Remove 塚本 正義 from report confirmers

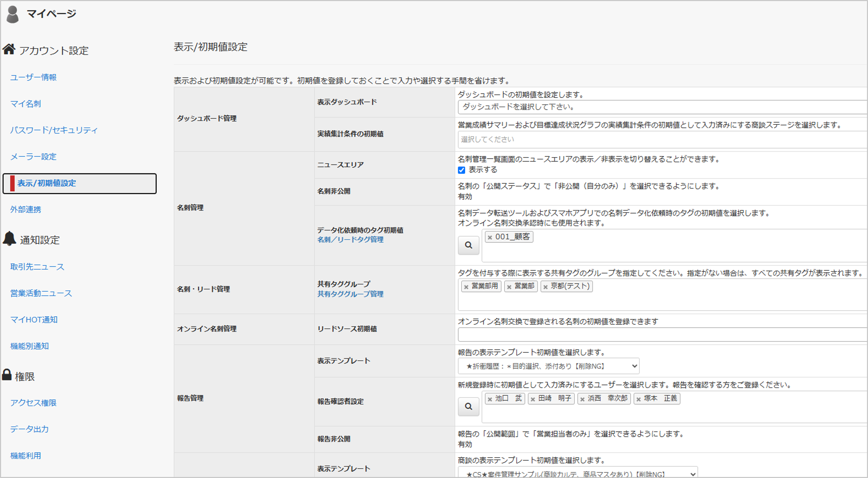coord(638,399)
